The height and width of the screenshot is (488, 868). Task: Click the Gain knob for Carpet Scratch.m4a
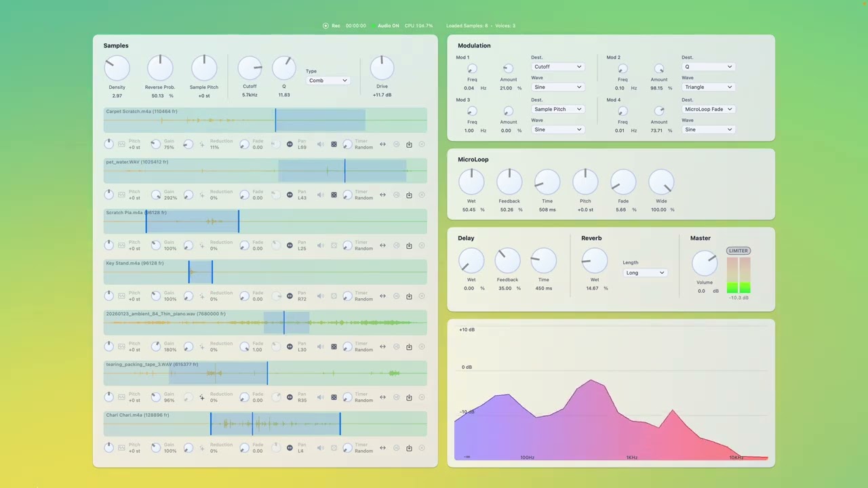point(155,144)
